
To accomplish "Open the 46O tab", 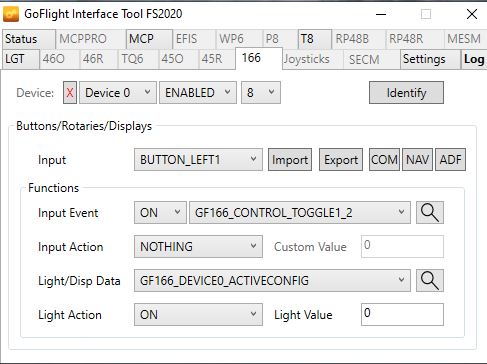I will coord(60,59).
